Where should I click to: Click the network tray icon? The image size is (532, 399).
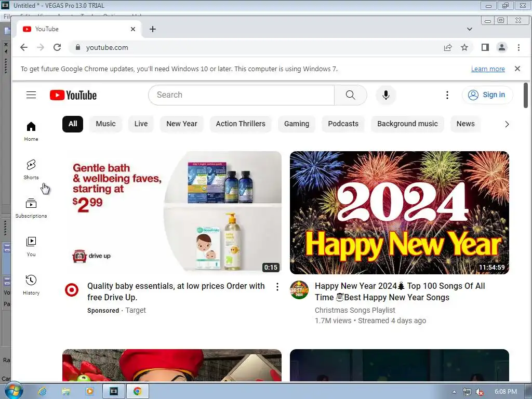tap(467, 392)
